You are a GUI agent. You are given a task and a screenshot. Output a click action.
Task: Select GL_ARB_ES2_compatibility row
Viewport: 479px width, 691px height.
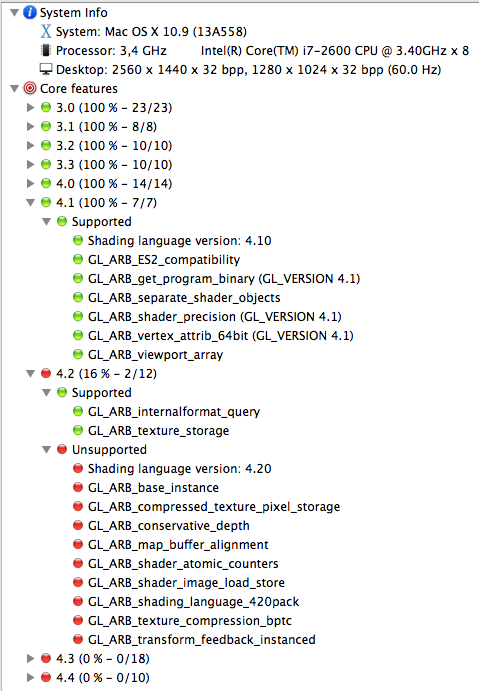(x=164, y=260)
